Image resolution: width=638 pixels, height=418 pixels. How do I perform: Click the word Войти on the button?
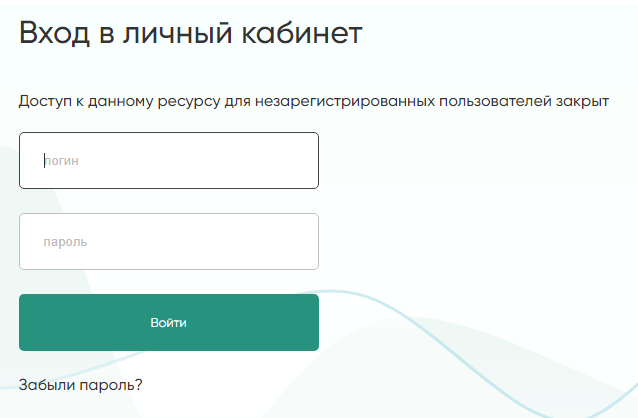(x=168, y=323)
